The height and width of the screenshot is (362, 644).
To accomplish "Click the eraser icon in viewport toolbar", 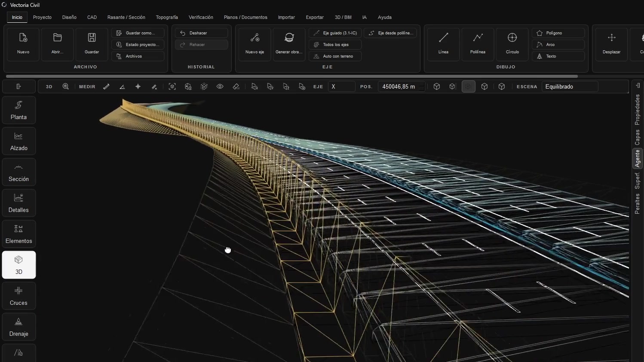I will click(236, 86).
